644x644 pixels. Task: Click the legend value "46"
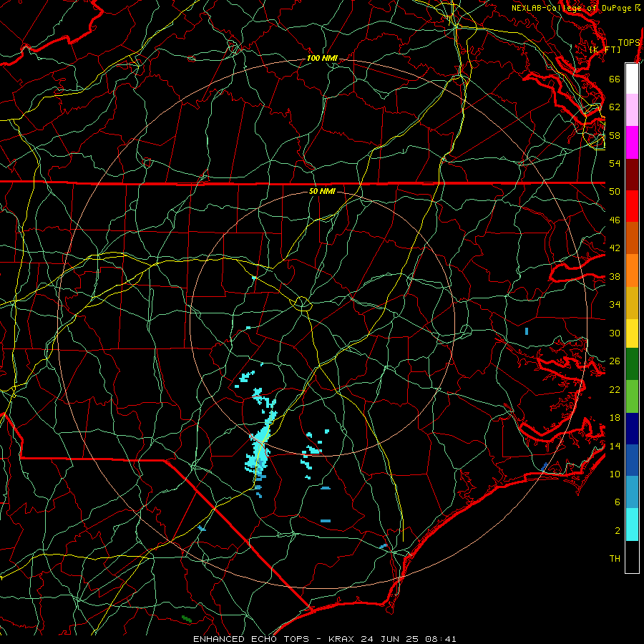[615, 220]
